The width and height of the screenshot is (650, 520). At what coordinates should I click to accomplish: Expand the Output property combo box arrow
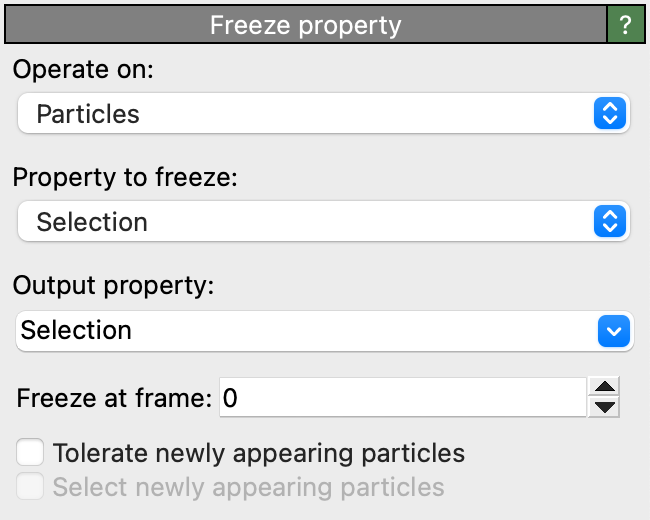(x=614, y=330)
